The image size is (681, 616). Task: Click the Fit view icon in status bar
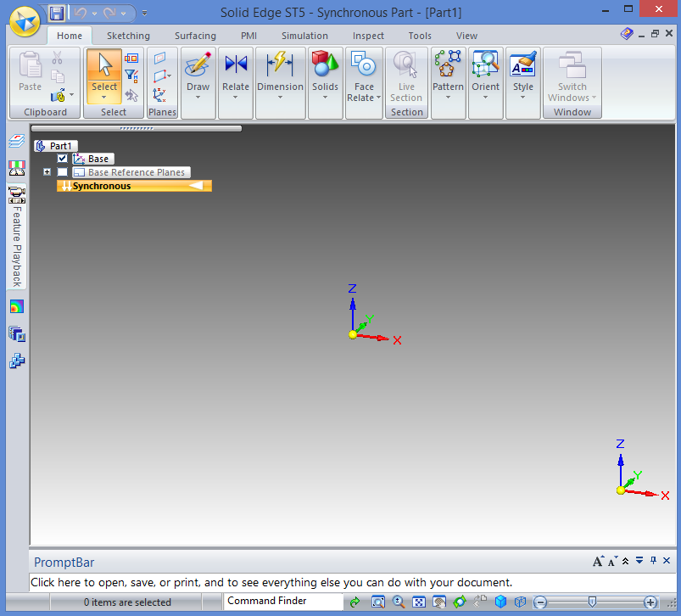(419, 602)
